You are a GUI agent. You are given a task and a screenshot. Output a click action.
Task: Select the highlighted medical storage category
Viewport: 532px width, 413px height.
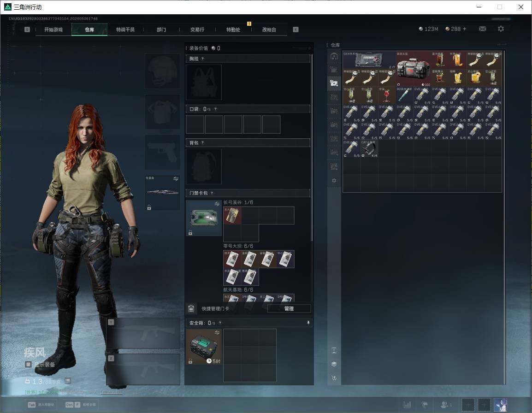pos(334,83)
